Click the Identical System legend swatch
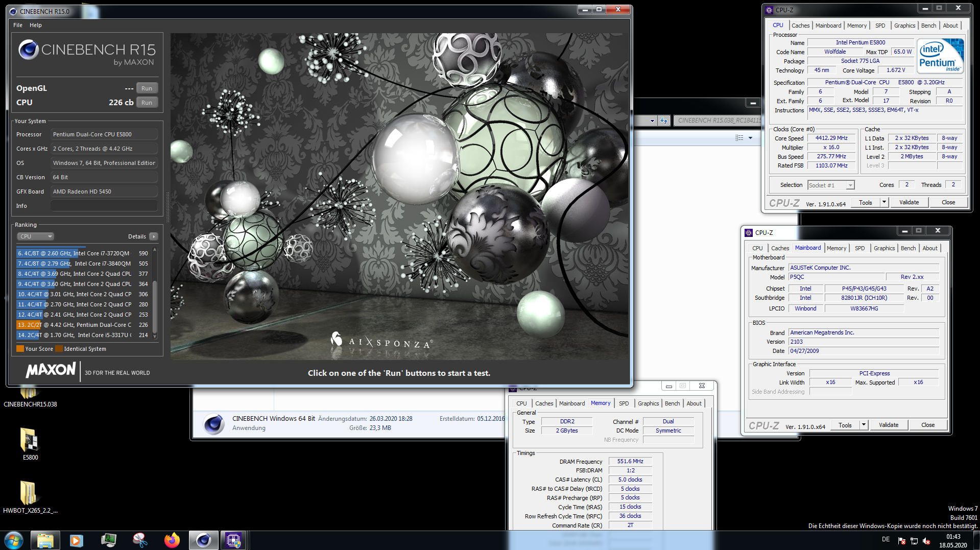Viewport: 980px width, 550px height. pos(59,349)
